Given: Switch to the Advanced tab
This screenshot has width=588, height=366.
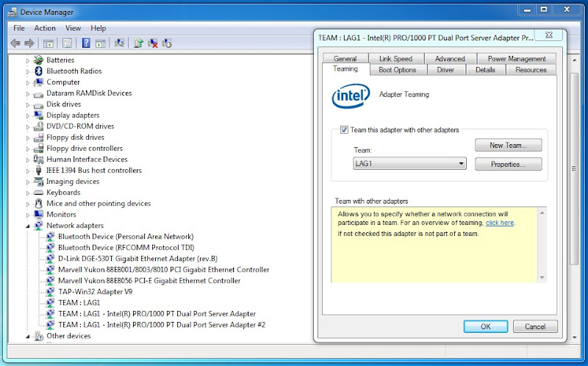Looking at the screenshot, I should 450,59.
